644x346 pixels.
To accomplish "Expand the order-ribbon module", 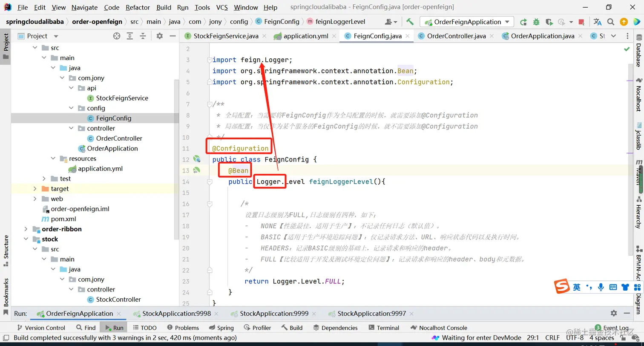I will click(26, 229).
